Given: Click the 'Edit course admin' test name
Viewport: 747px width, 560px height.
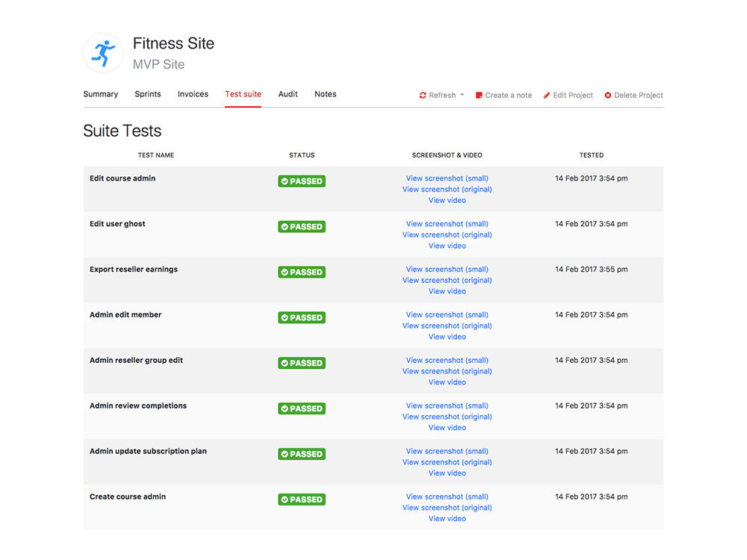Looking at the screenshot, I should coord(123,178).
